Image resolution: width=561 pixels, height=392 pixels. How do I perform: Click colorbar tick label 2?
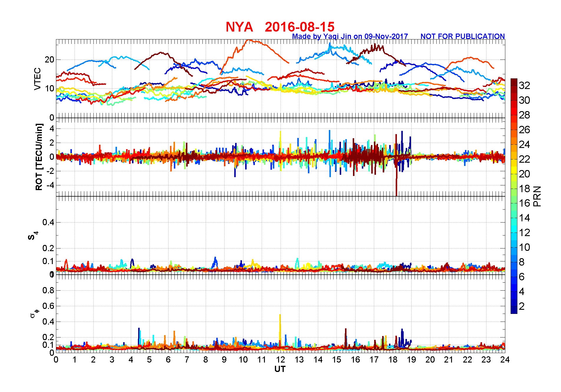point(522,306)
